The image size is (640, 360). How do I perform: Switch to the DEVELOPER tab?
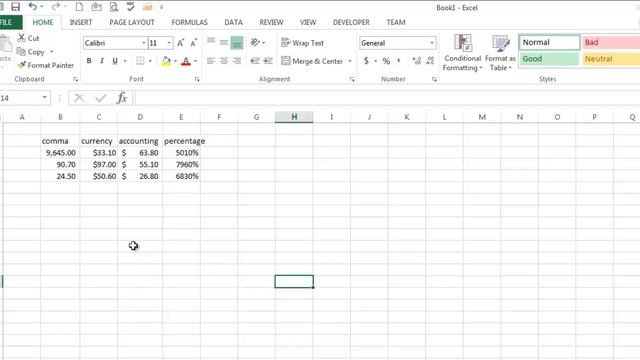pos(351,22)
